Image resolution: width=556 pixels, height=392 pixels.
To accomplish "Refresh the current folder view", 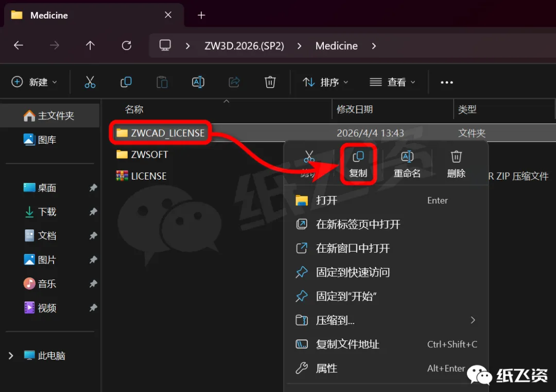I will coord(127,45).
